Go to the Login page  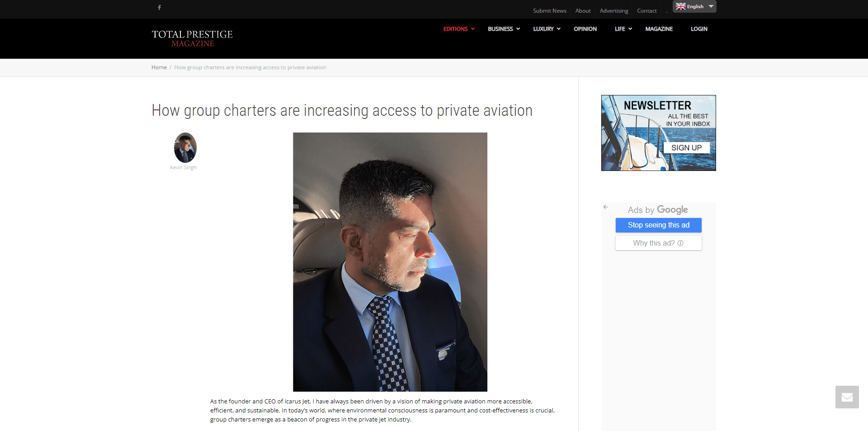coord(699,29)
